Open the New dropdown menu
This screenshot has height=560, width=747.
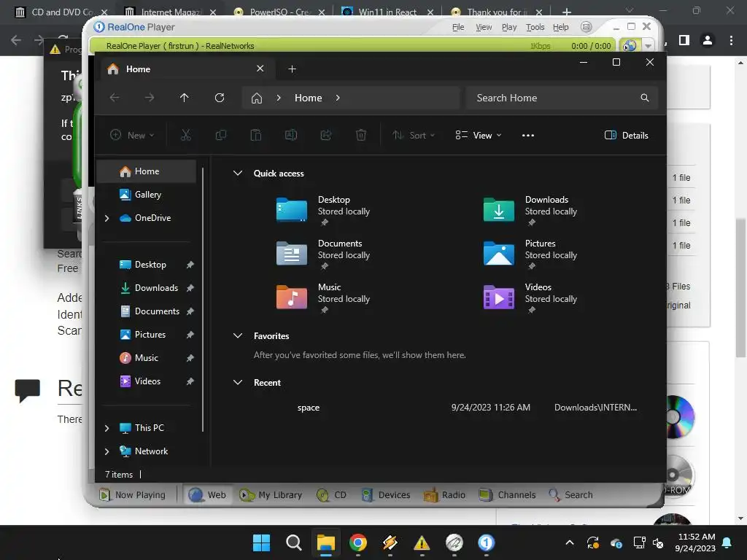tap(132, 135)
